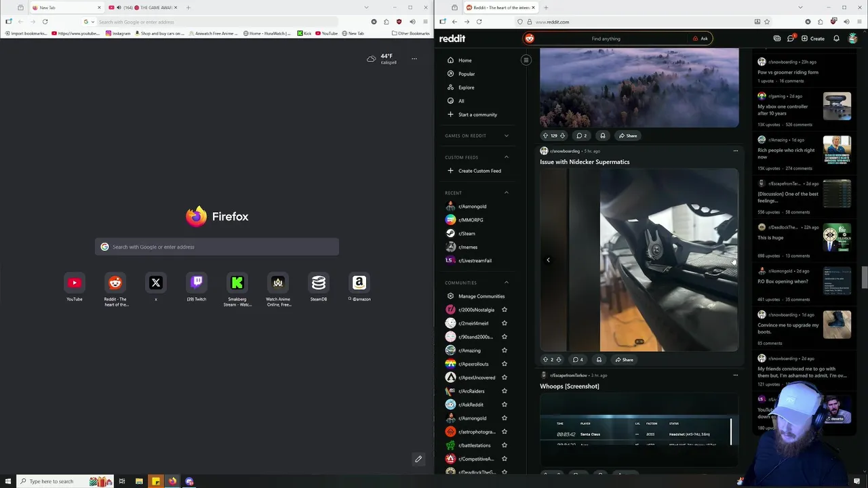This screenshot has width=868, height=488.
Task: Open comments on the Nidecker Supermatics post
Action: [578, 360]
